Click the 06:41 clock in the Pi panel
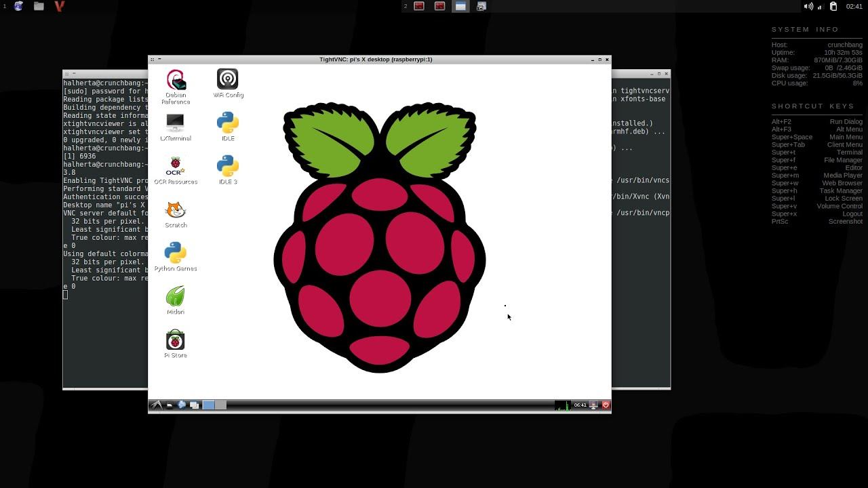 point(580,405)
